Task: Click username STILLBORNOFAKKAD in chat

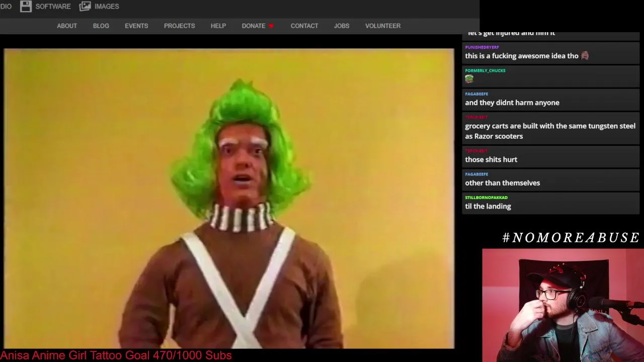Action: [486, 198]
